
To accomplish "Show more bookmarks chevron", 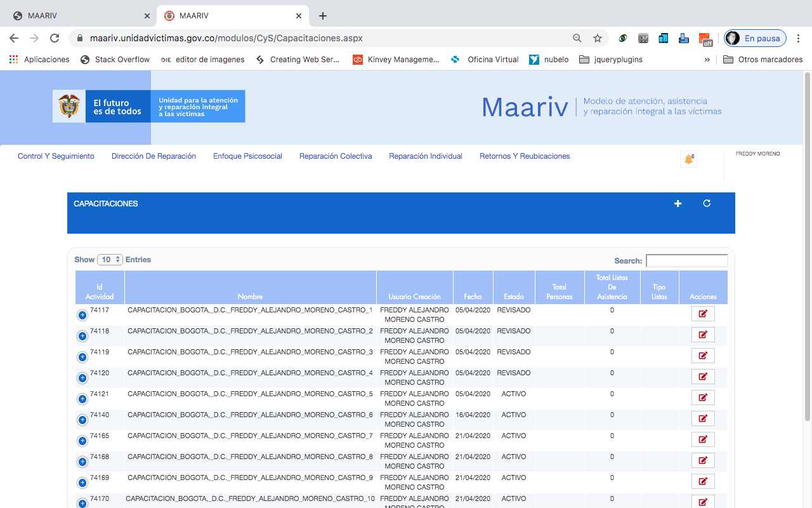I will tap(707, 60).
